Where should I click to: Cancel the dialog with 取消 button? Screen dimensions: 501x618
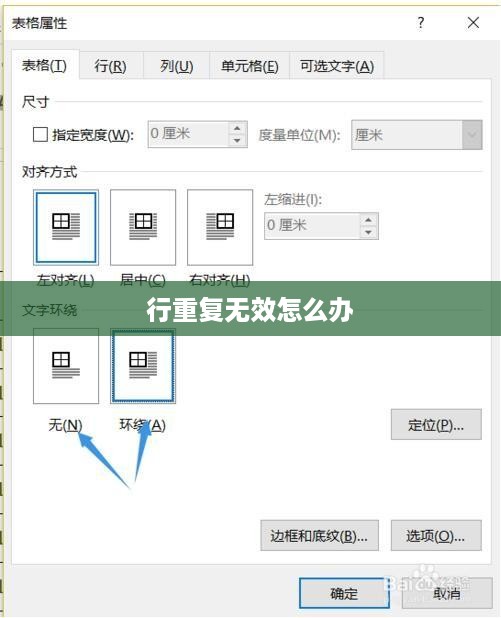tap(447, 593)
